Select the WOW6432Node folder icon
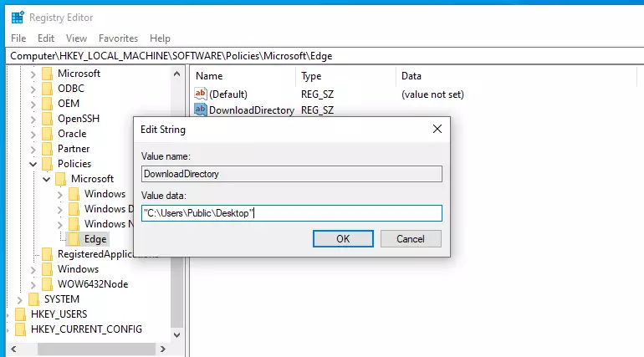This screenshot has width=644, height=357. pos(47,284)
